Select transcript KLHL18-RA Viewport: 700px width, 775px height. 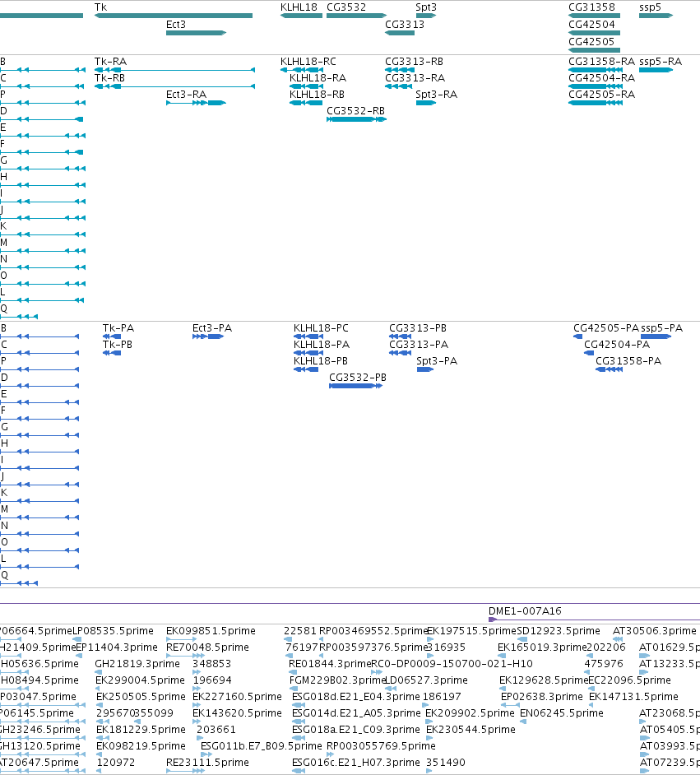(x=307, y=86)
